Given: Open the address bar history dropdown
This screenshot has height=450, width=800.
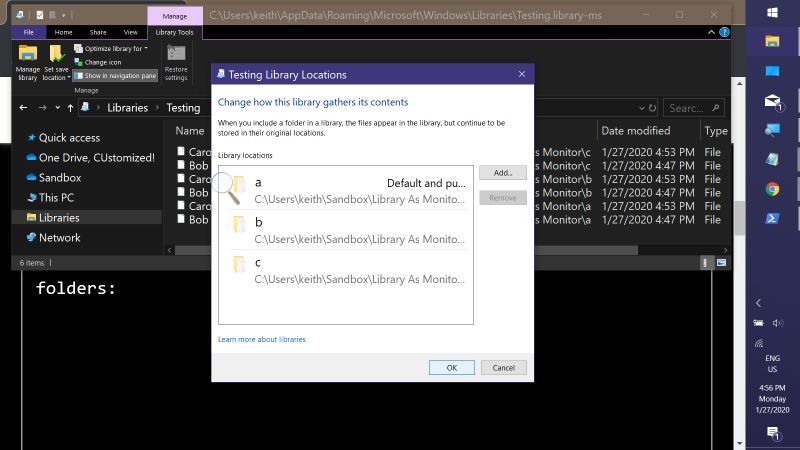Looking at the screenshot, I should [641, 108].
